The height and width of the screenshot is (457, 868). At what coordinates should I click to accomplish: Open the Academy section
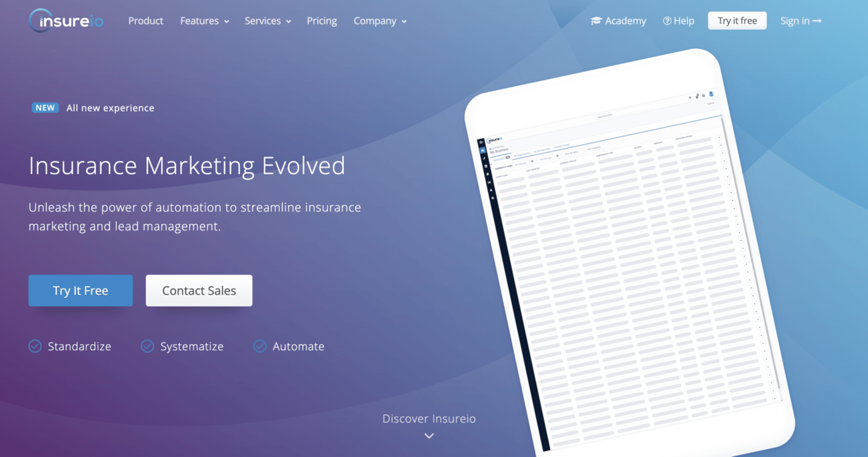pos(619,21)
